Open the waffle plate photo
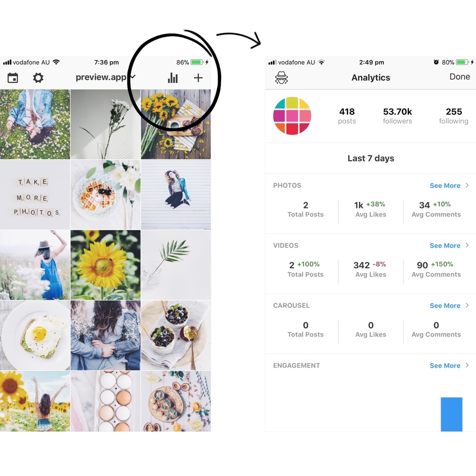The image size is (476, 476). pos(105,195)
